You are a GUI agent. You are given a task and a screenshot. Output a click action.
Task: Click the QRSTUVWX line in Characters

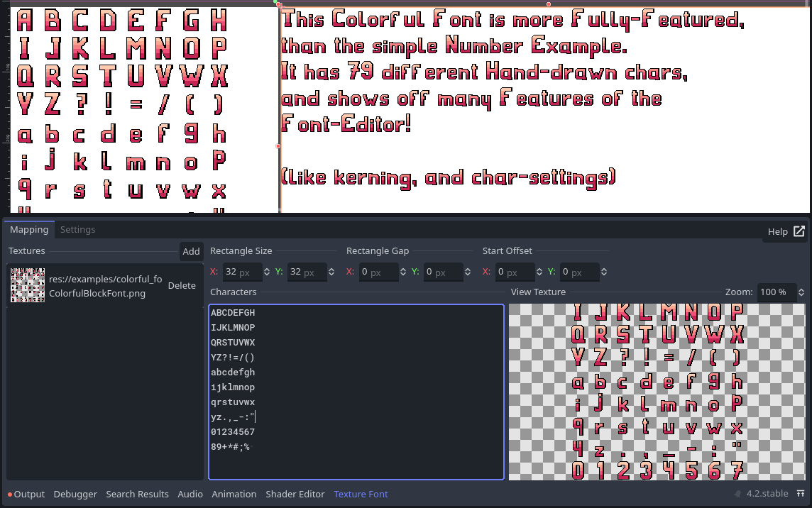click(x=233, y=343)
